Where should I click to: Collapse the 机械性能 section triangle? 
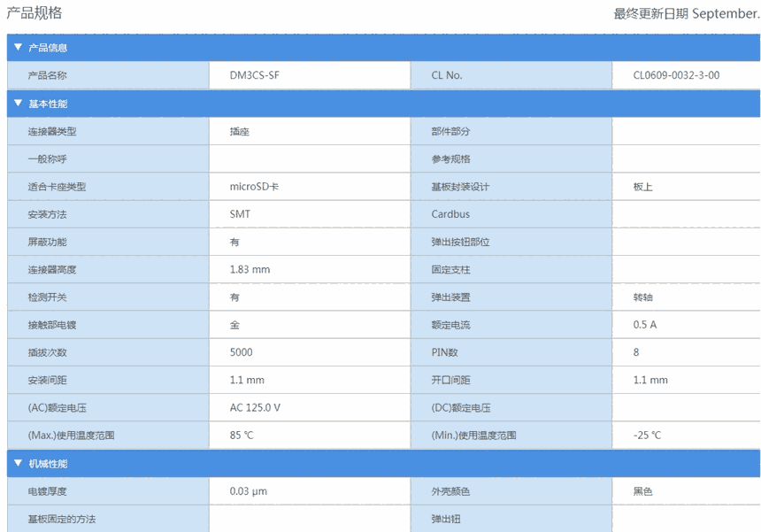coord(18,463)
